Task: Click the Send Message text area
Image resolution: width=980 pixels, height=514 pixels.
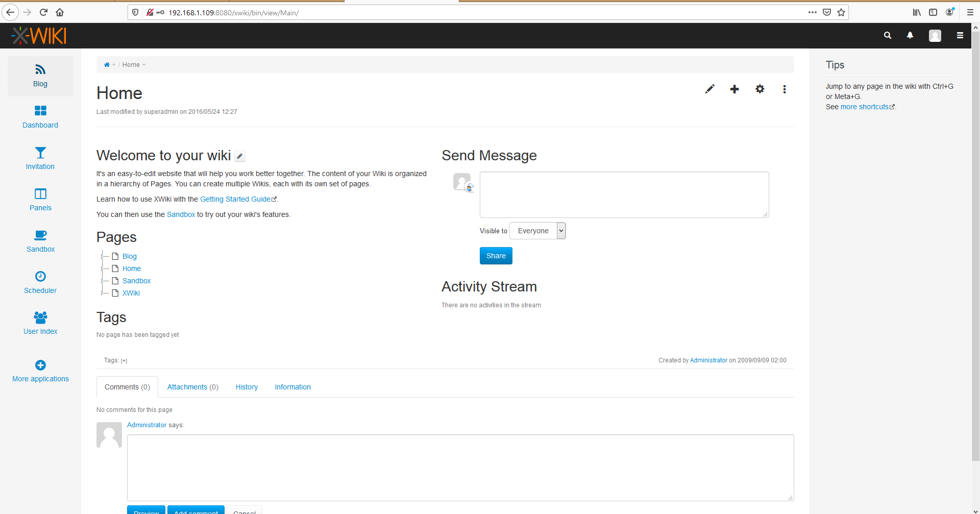Action: click(x=624, y=194)
